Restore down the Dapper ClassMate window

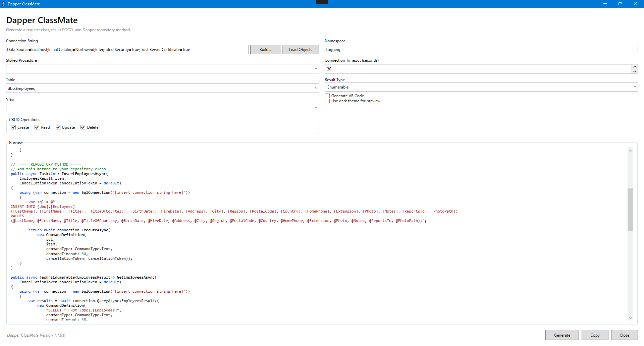pos(620,4)
